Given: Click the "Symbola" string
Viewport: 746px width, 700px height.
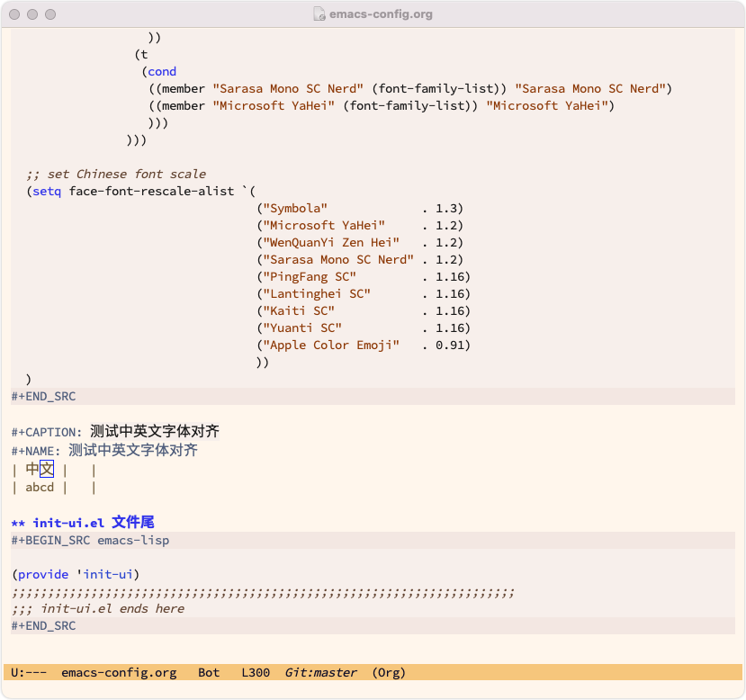Looking at the screenshot, I should [x=295, y=208].
